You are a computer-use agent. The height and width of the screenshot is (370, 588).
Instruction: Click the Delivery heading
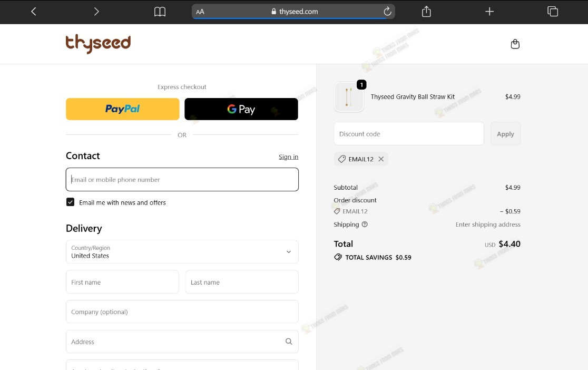pyautogui.click(x=84, y=228)
